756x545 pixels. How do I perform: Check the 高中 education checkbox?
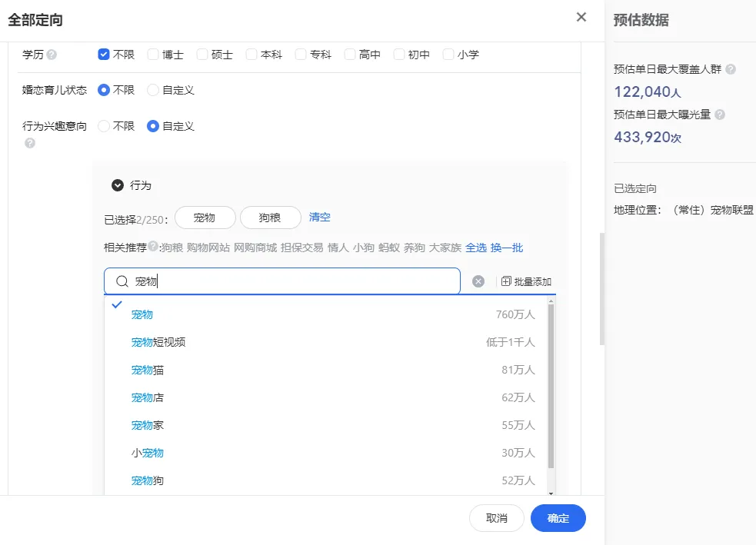[349, 54]
